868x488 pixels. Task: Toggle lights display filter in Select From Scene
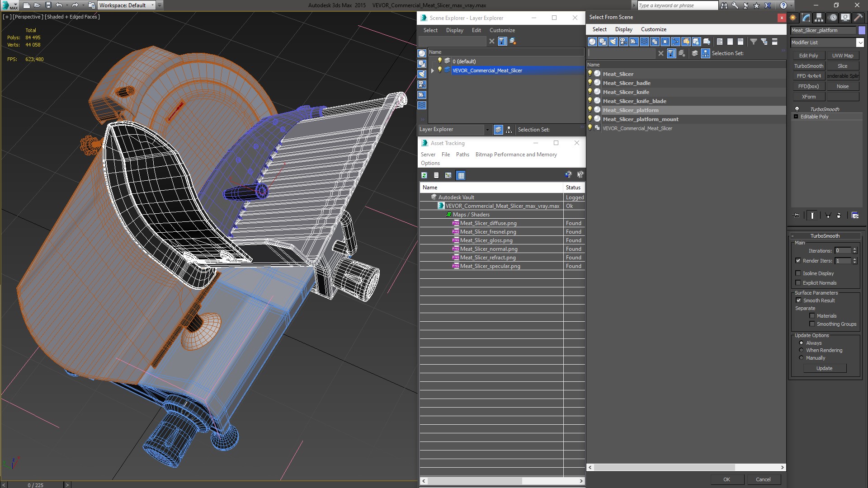click(x=613, y=42)
